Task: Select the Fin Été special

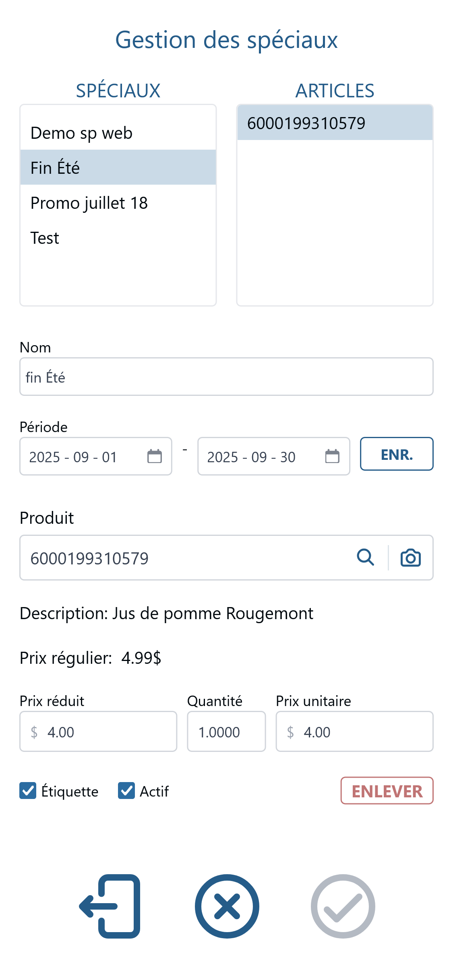Action: (118, 167)
